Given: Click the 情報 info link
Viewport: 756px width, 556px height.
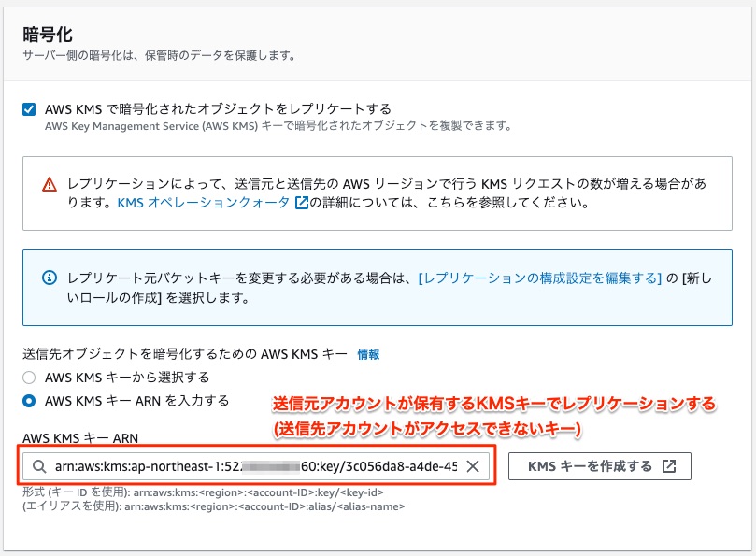Looking at the screenshot, I should pos(368,355).
